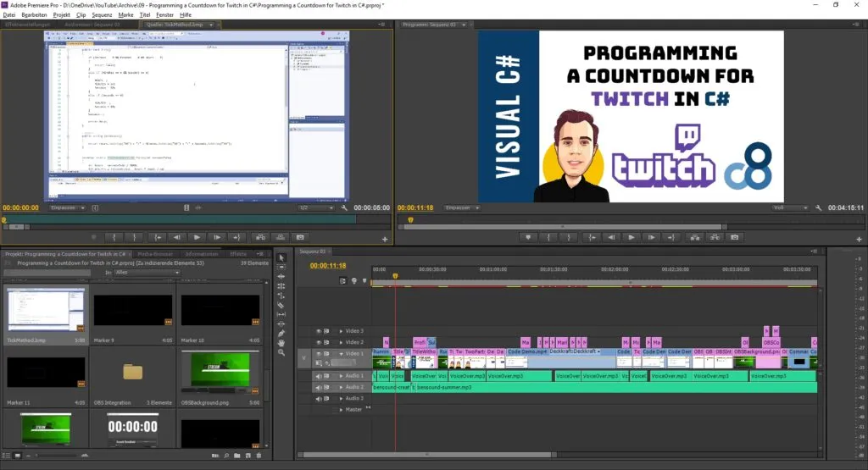Image resolution: width=868 pixels, height=470 pixels.
Task: Select the Rolling Edit tool
Action: coord(281,286)
